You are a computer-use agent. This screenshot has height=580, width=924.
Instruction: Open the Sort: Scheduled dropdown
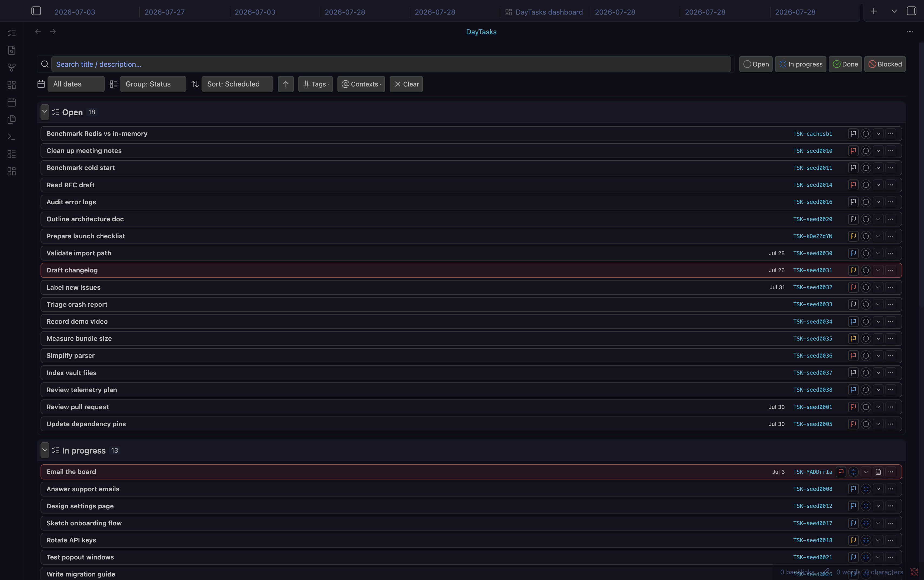(x=237, y=84)
